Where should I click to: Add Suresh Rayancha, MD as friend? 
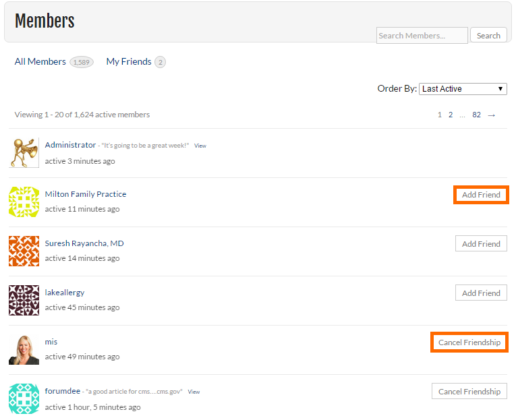(481, 244)
